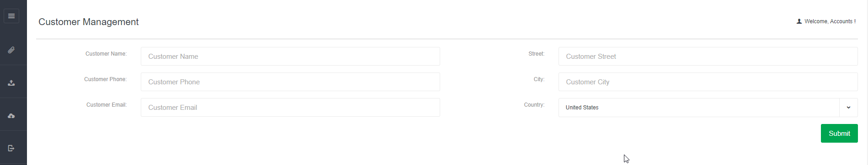Focus the Customer City field

[x=708, y=82]
